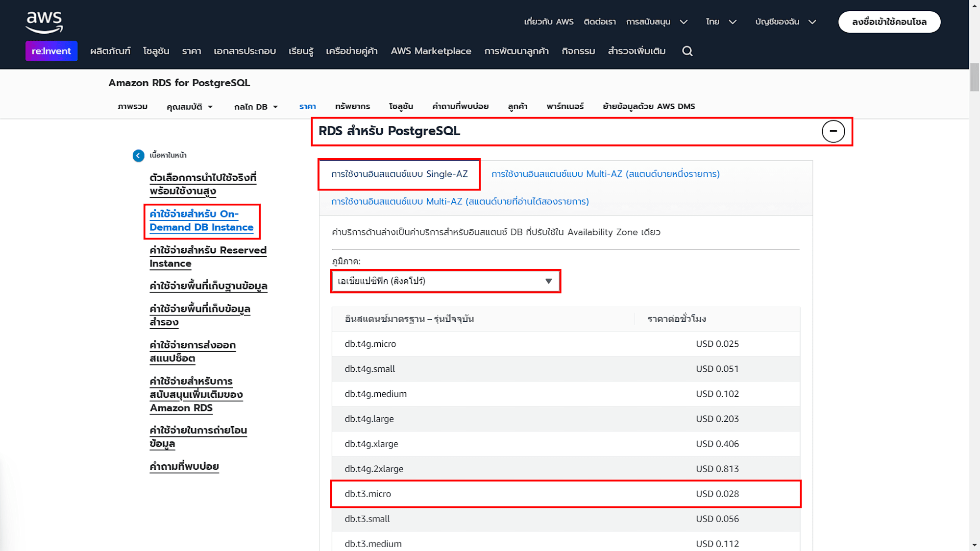
Task: Go to ค่าใช้จ่ายพื้นที่เก็บข้อมูลสำรอง link
Action: (x=200, y=315)
